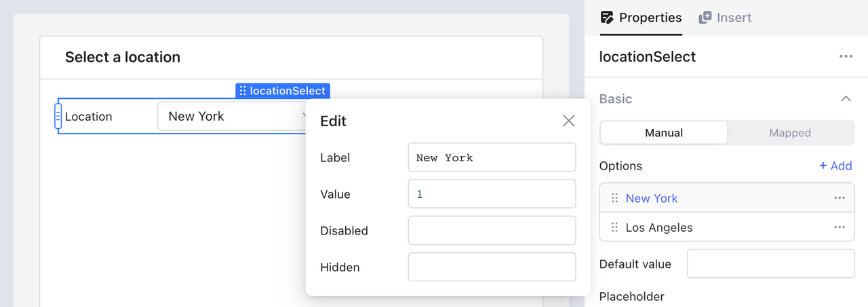Viewport: 868px width, 307px height.
Task: Close the Edit popup
Action: pos(568,121)
